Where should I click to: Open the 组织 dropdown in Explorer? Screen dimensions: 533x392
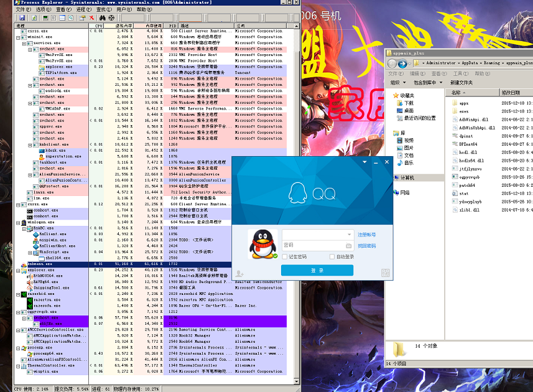pyautogui.click(x=398, y=83)
